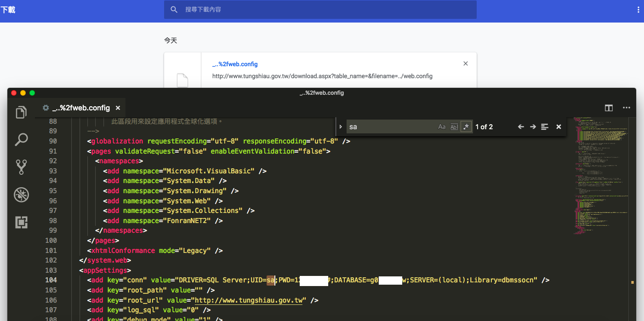
Task: Open the Extensions view
Action: pyautogui.click(x=21, y=222)
